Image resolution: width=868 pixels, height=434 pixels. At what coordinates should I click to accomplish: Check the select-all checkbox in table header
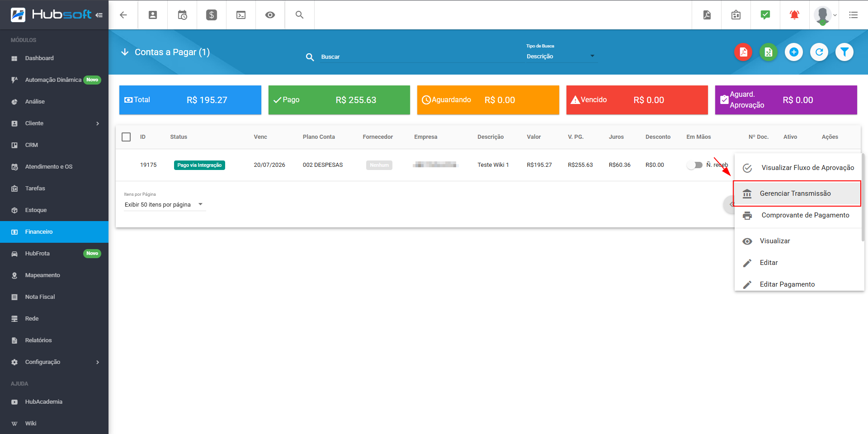pos(126,137)
